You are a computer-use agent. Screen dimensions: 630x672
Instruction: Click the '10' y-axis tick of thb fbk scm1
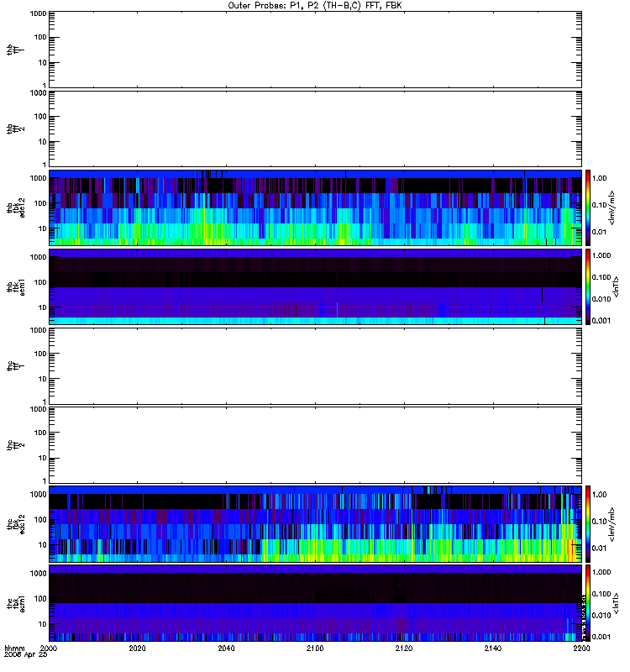[x=43, y=307]
